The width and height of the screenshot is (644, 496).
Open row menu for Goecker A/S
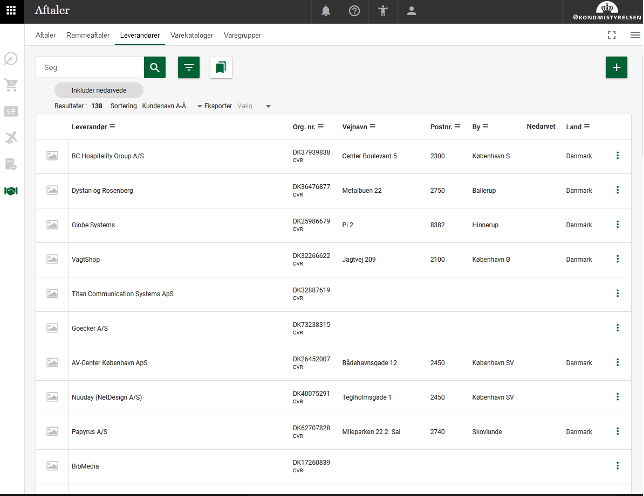tap(617, 328)
